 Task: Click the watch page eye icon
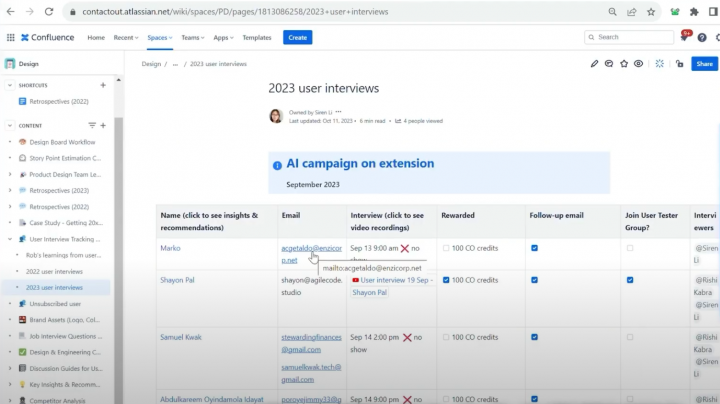tap(639, 63)
